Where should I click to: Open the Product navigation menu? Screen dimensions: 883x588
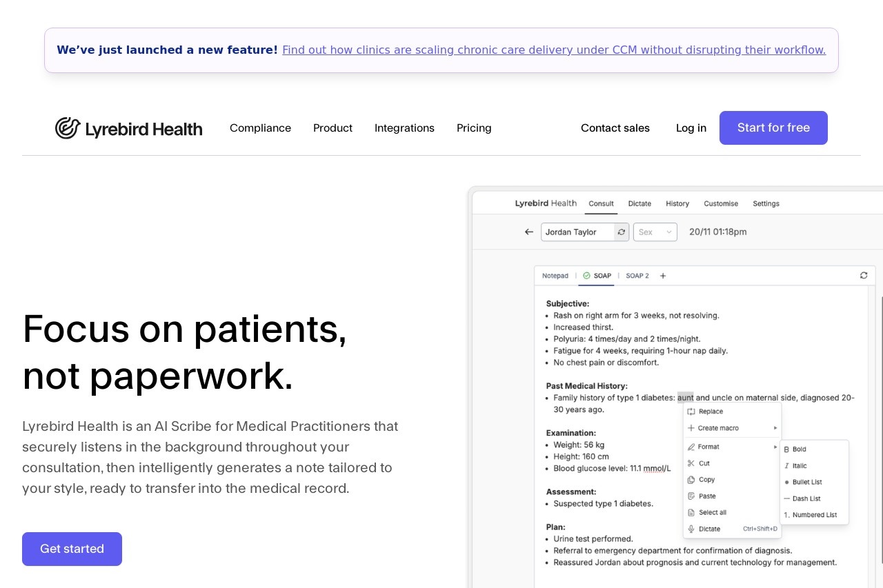click(333, 128)
